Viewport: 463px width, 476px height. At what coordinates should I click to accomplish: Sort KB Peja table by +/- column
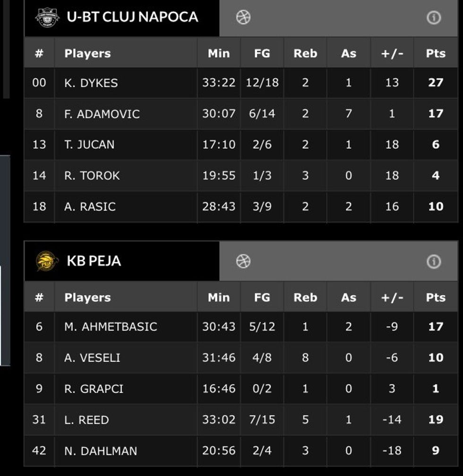click(392, 297)
